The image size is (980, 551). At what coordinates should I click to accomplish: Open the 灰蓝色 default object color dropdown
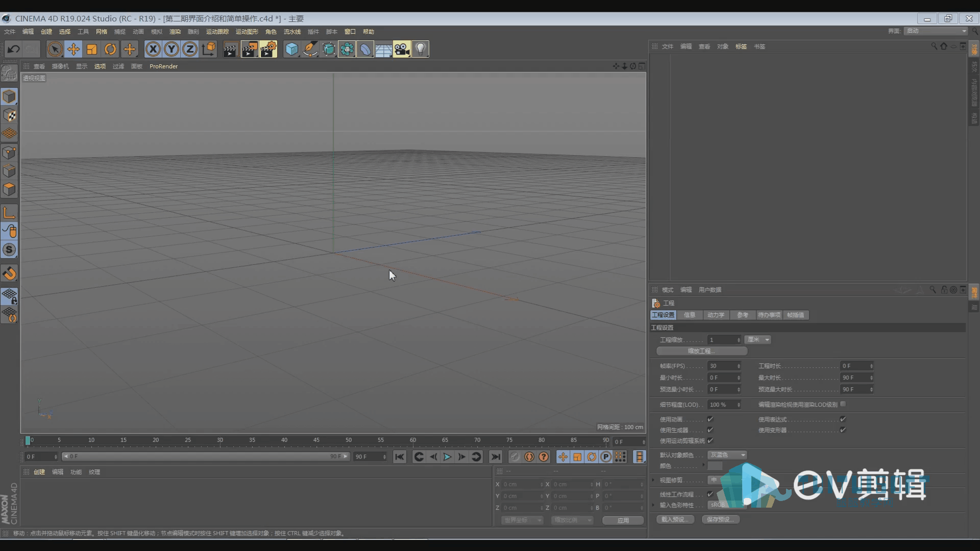pos(727,455)
